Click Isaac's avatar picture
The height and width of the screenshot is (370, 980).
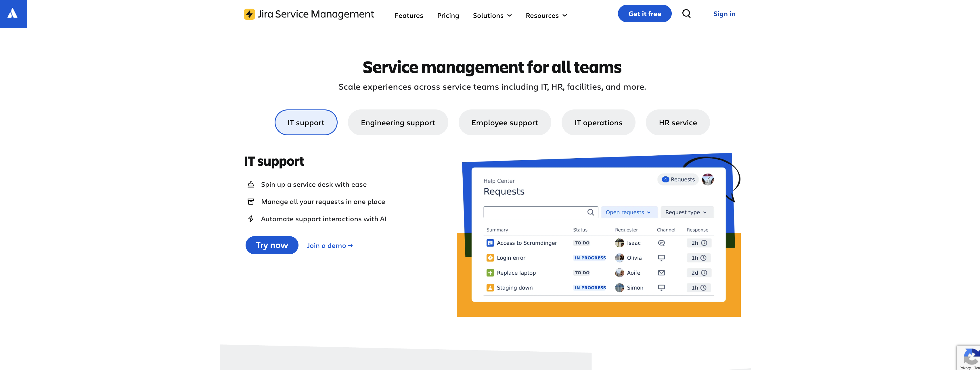click(619, 243)
